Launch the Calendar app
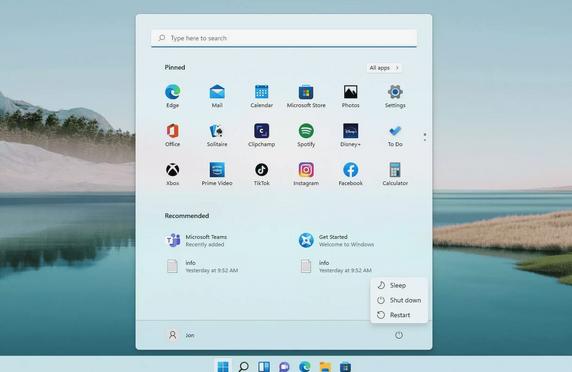The height and width of the screenshot is (372, 572). click(x=262, y=96)
